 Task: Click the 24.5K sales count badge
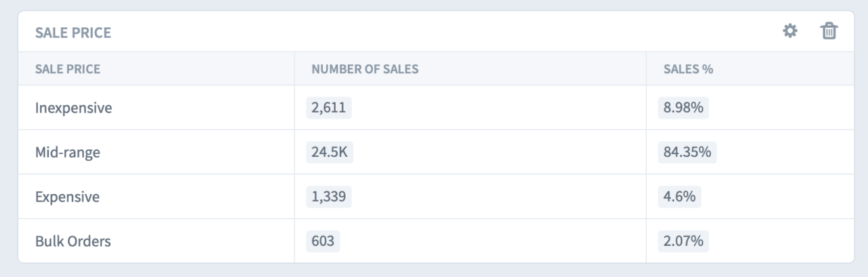330,153
